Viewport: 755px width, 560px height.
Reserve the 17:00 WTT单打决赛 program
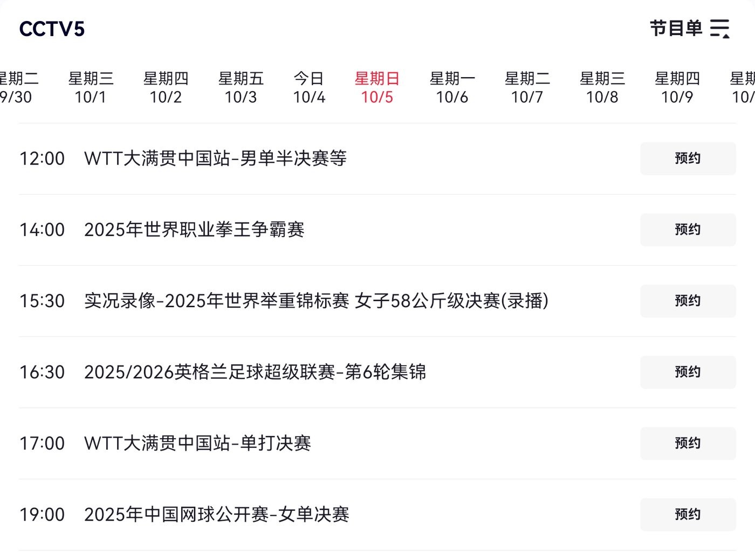tap(688, 443)
